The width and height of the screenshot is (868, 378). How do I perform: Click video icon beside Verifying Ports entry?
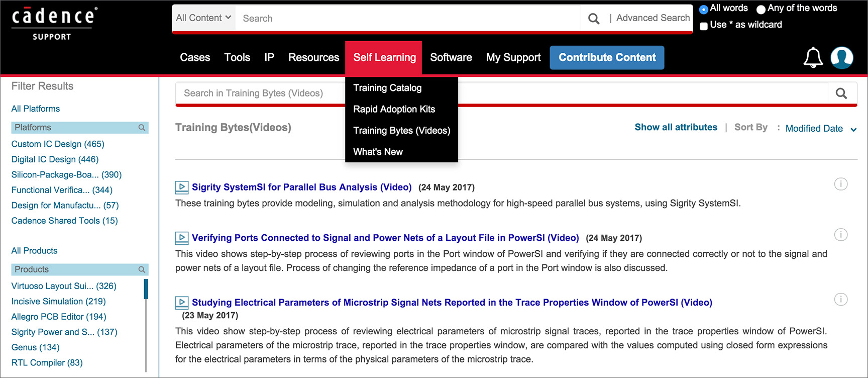[181, 238]
